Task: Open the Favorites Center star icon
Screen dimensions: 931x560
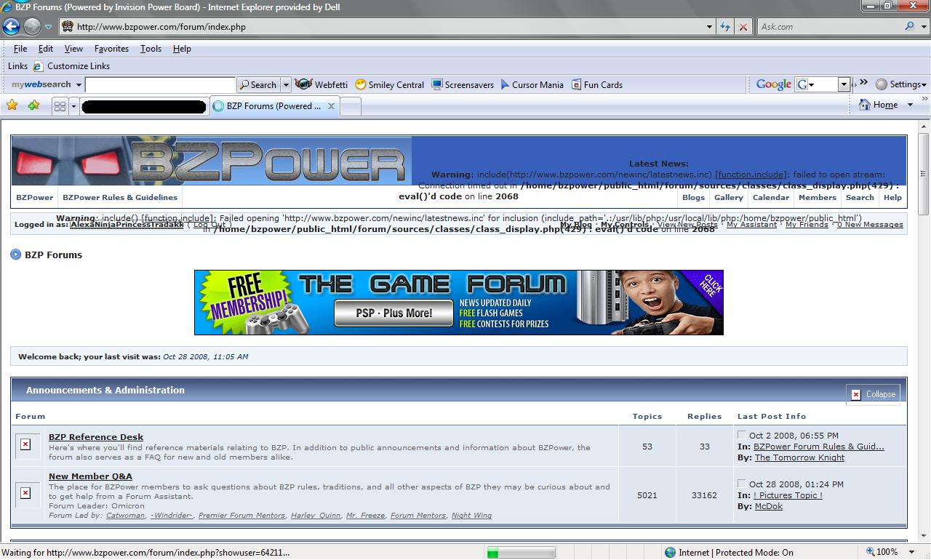Action: point(12,105)
